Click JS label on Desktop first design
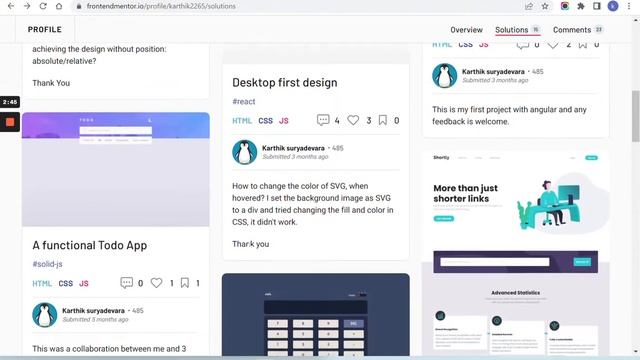This screenshot has height=360, width=640. [x=284, y=121]
